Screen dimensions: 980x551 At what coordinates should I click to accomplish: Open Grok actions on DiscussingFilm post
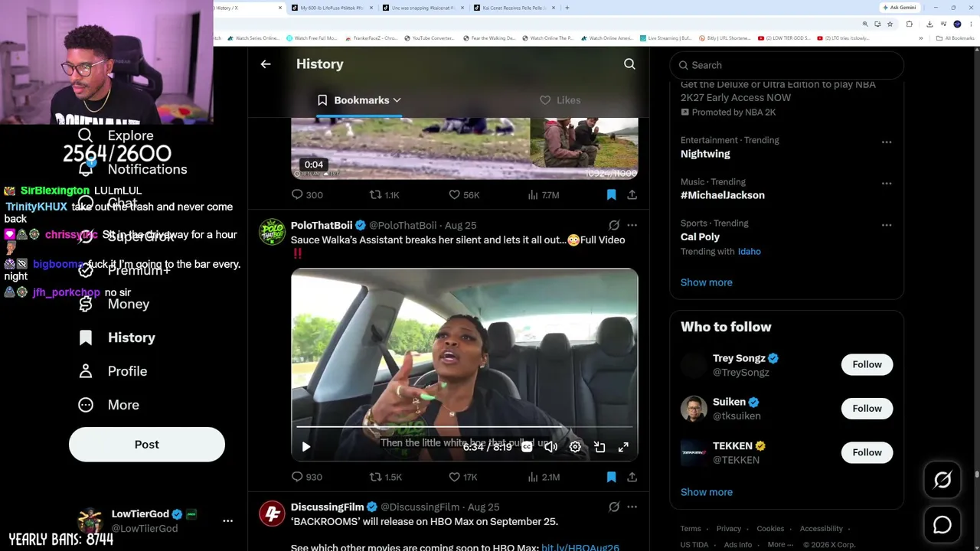coord(614,507)
